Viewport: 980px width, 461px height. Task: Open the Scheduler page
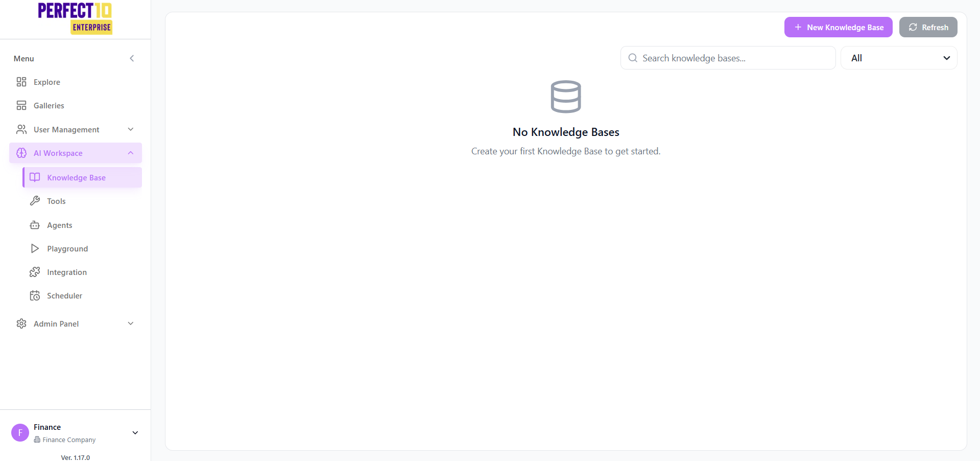pos(82,295)
